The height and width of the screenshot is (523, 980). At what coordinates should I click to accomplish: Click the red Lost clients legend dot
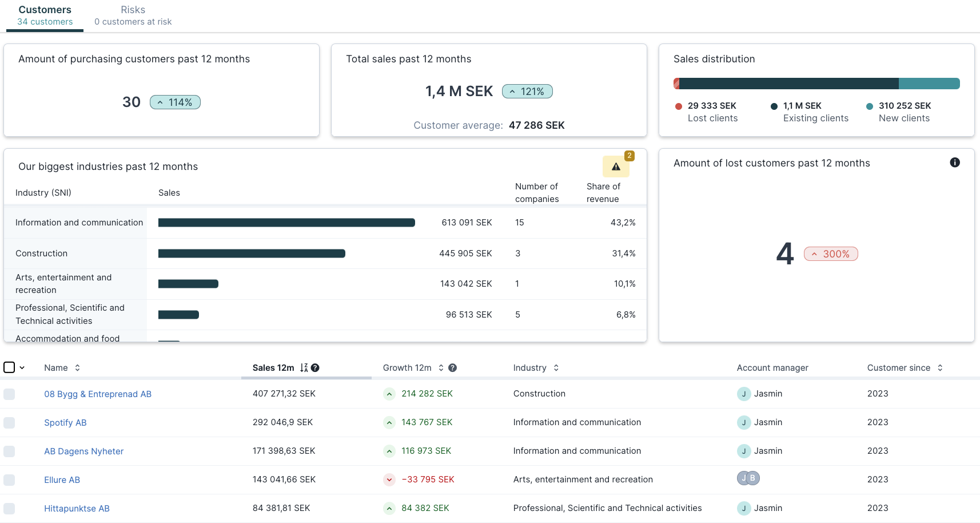[x=679, y=106]
